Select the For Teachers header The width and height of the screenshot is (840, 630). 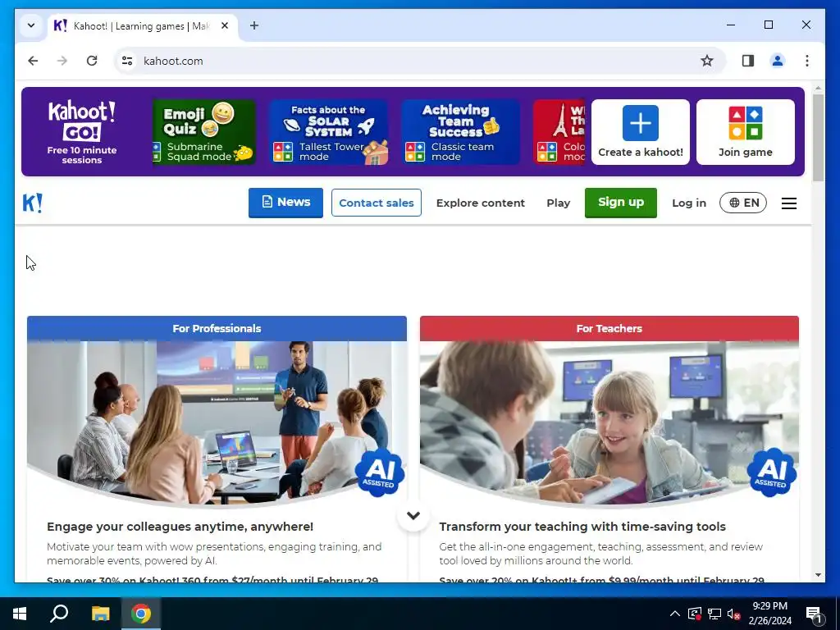click(x=609, y=328)
